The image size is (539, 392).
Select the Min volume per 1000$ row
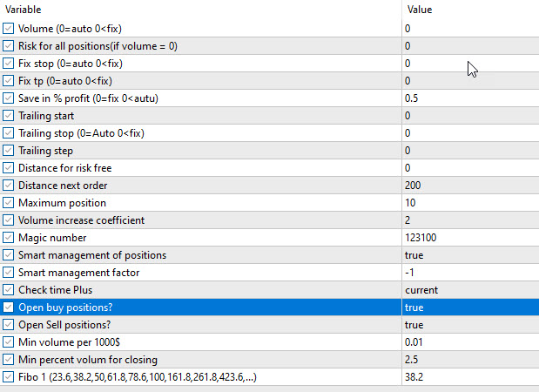(69, 342)
